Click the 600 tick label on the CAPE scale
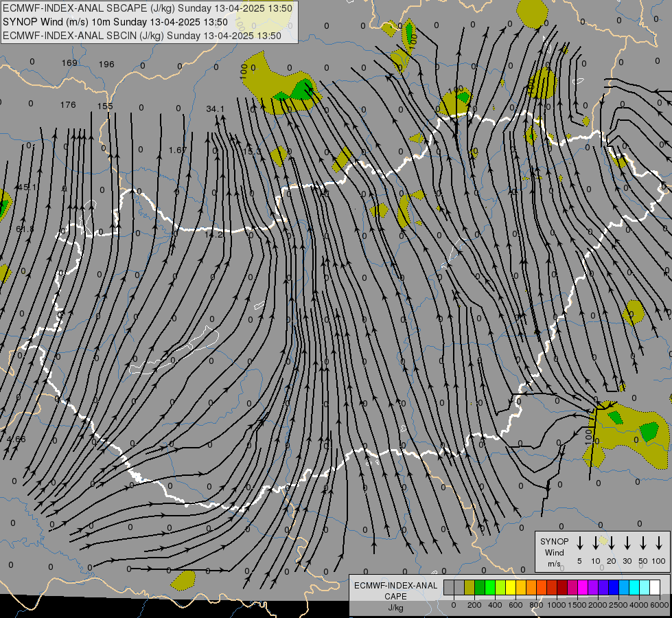The width and height of the screenshot is (672, 618). tap(515, 605)
